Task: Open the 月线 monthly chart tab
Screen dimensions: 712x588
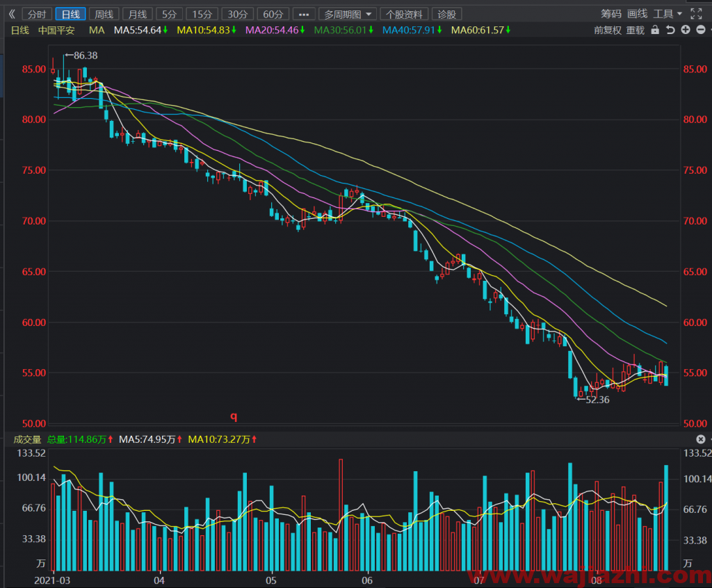Action: click(x=138, y=14)
